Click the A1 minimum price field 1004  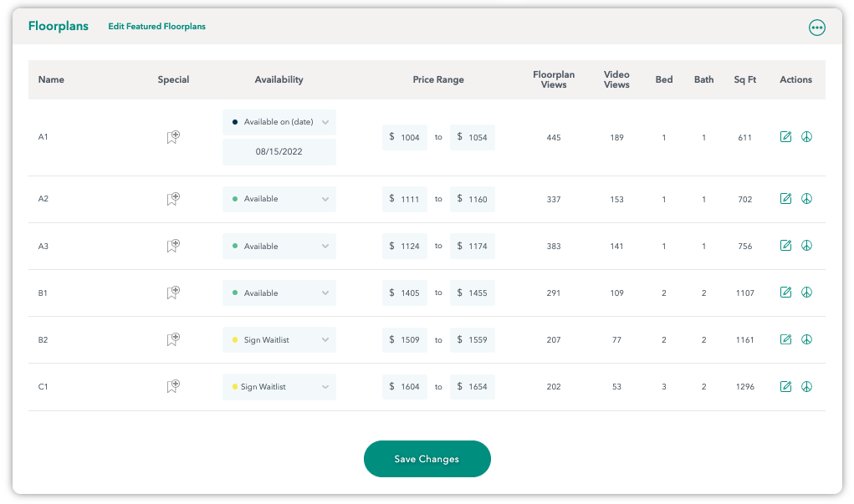click(x=405, y=137)
